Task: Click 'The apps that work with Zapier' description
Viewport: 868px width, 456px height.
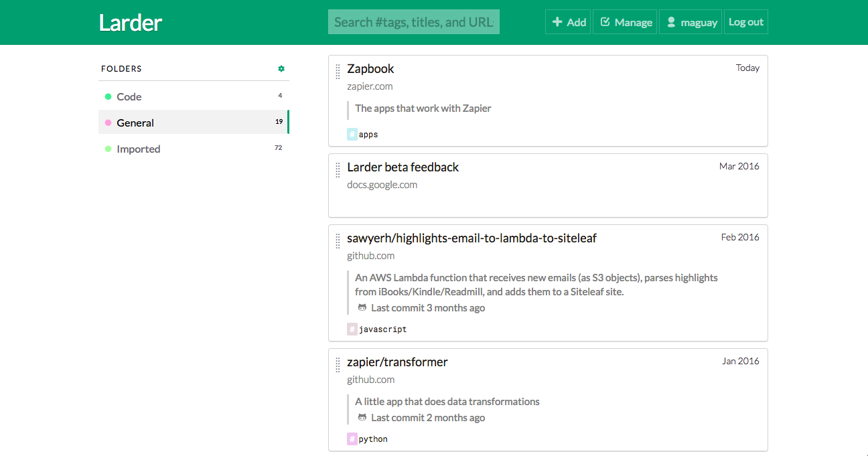Action: click(x=423, y=108)
